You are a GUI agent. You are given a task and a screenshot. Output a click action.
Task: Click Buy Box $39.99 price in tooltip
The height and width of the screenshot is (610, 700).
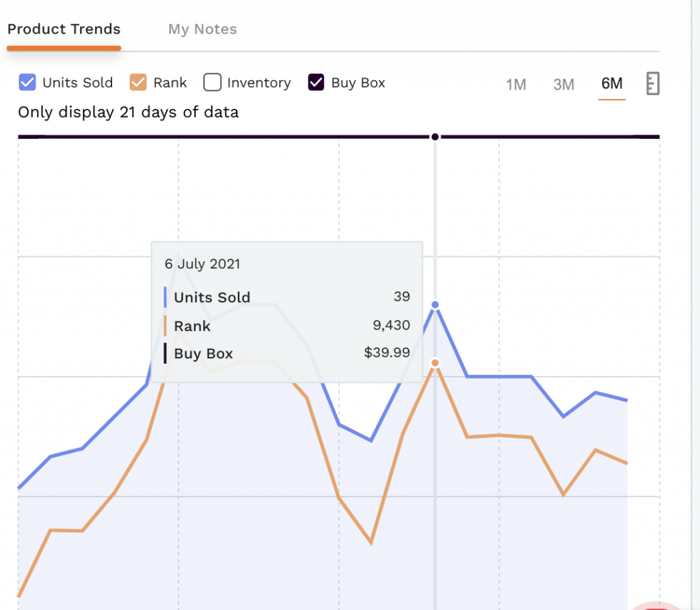[387, 354]
